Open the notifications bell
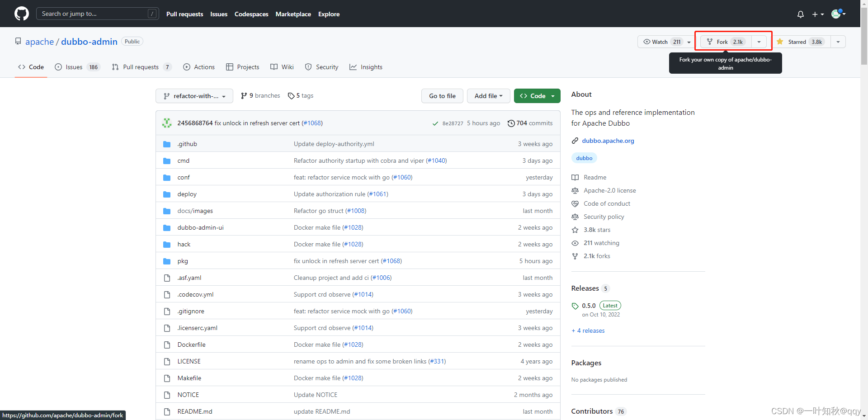Viewport: 868px width, 420px height. point(801,14)
